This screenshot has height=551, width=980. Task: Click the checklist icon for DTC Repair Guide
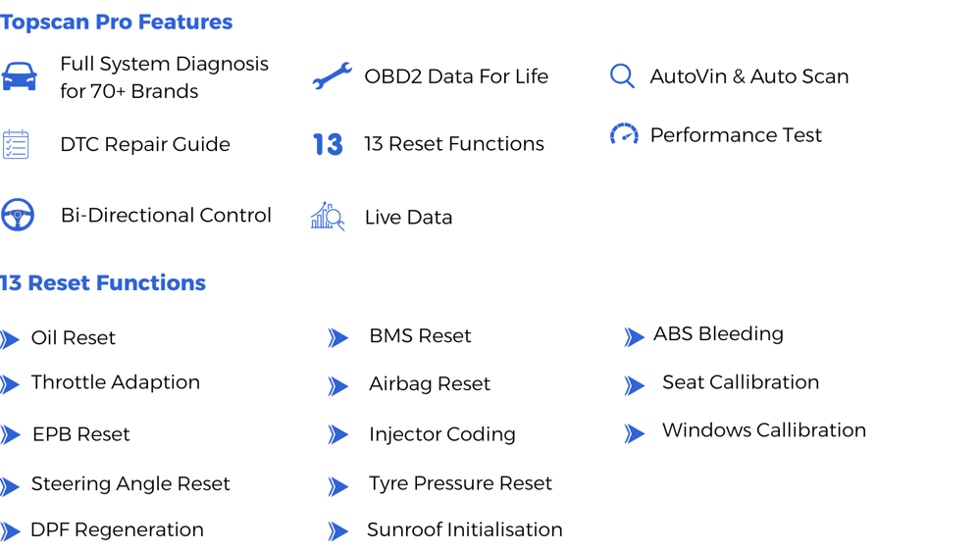point(16,144)
